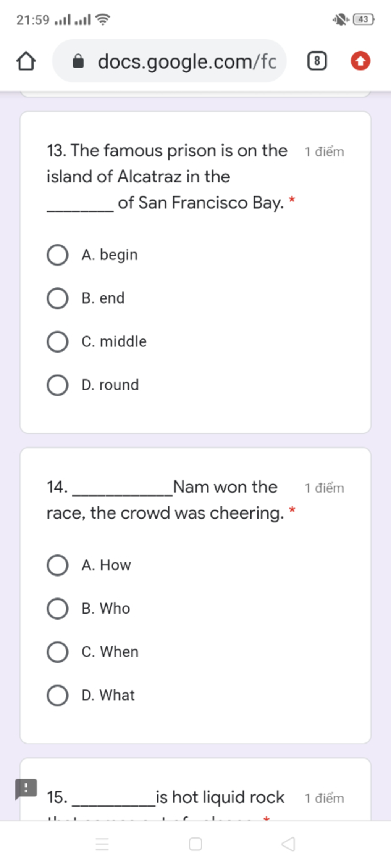
Task: Tap the question 15 hot liquid rock text
Action: [x=165, y=797]
